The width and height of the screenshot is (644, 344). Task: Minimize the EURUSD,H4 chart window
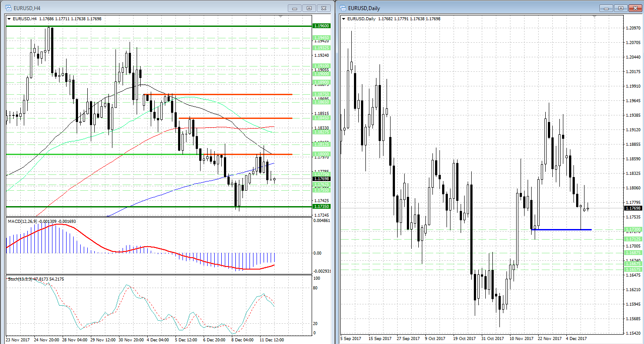[x=294, y=8]
